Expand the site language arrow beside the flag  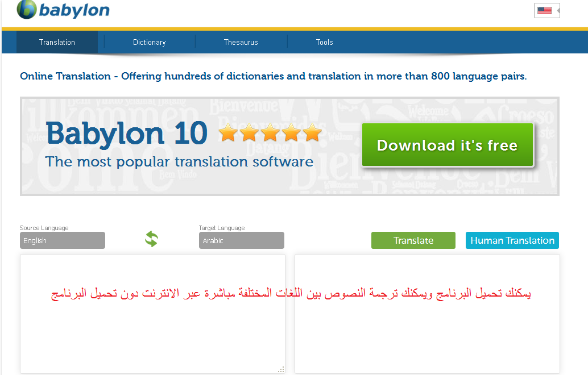[558, 11]
